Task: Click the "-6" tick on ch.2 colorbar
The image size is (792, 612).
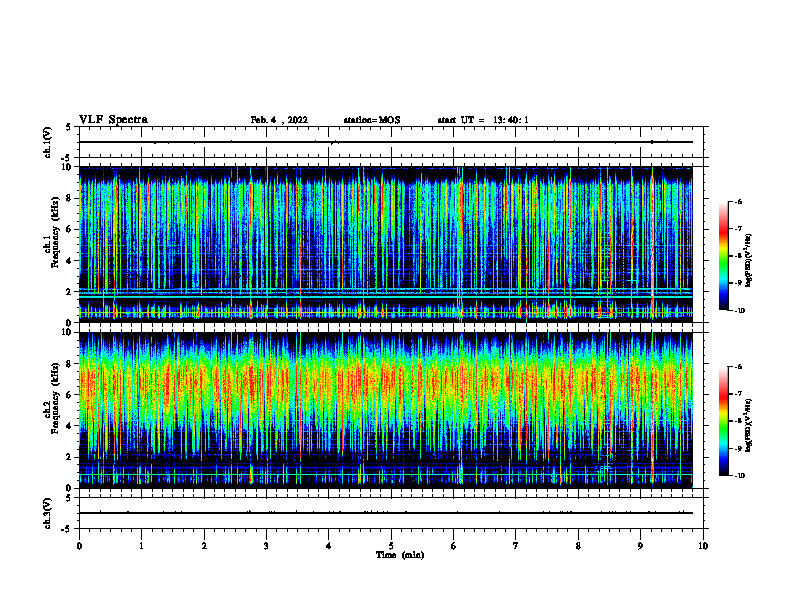Action: pyautogui.click(x=738, y=367)
